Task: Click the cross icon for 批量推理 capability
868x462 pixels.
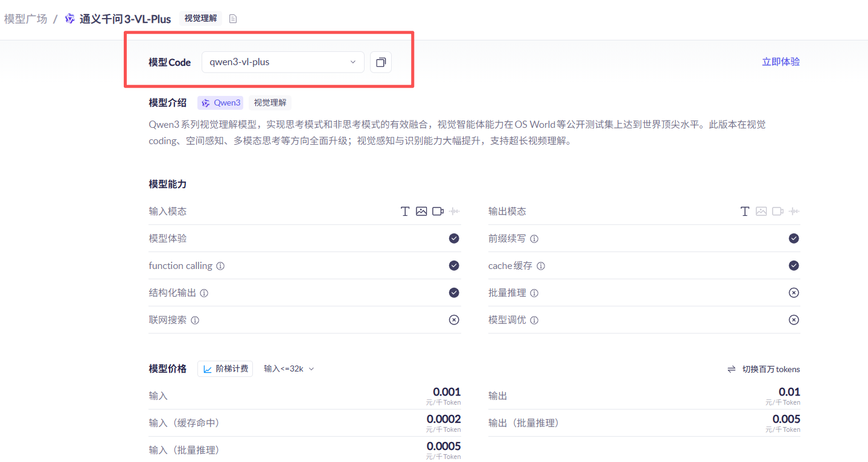Action: [794, 293]
